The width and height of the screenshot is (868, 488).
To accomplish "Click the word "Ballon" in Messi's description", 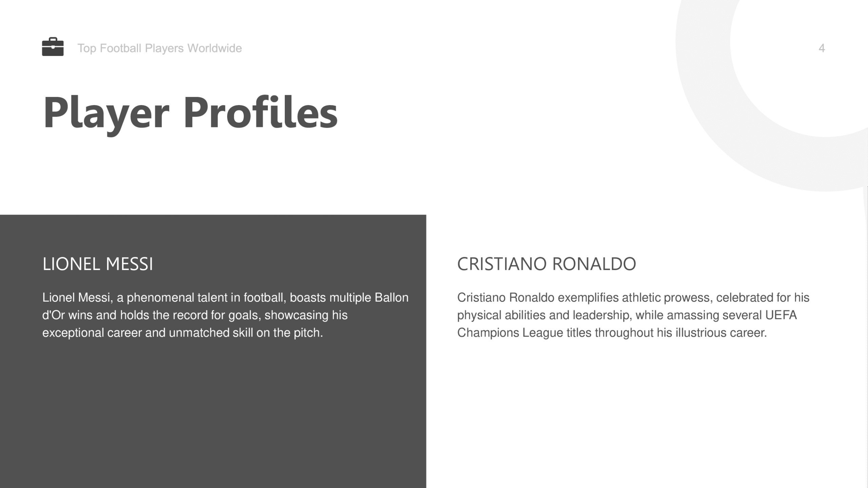I will 391,298.
